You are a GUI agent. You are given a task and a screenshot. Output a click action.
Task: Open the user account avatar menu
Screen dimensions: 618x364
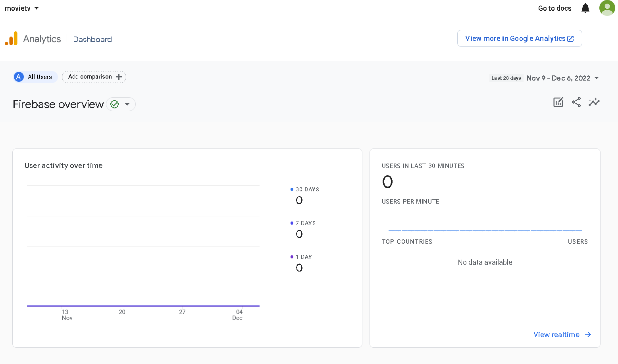click(x=607, y=8)
